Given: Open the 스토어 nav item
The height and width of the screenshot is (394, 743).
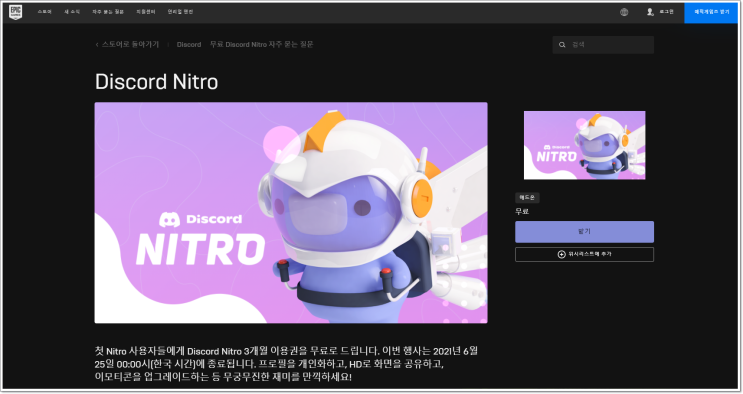Looking at the screenshot, I should point(45,12).
